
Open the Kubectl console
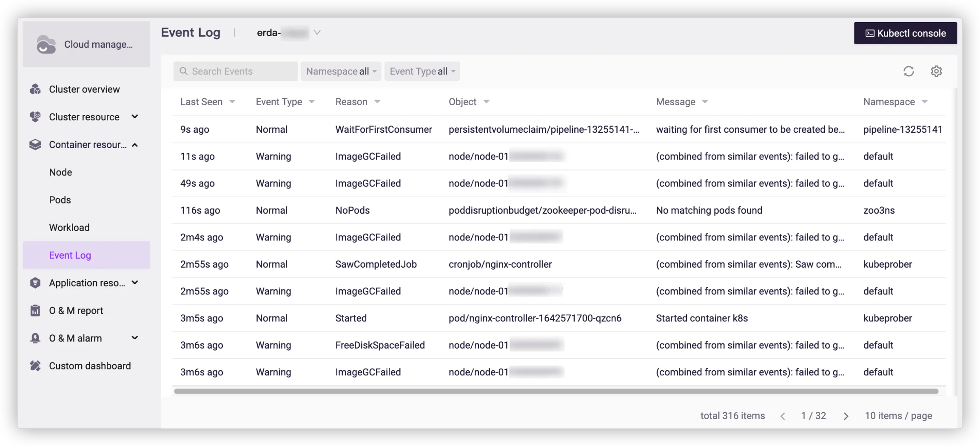pyautogui.click(x=905, y=33)
